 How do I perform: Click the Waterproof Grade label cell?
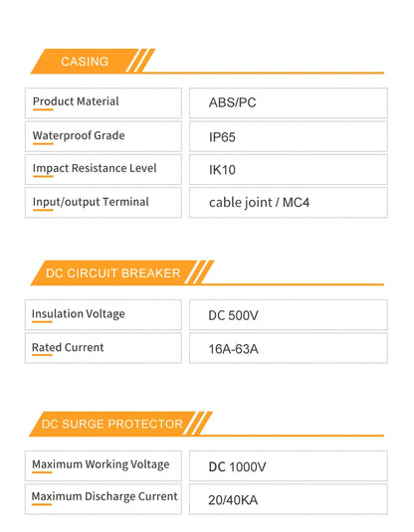coord(103,136)
